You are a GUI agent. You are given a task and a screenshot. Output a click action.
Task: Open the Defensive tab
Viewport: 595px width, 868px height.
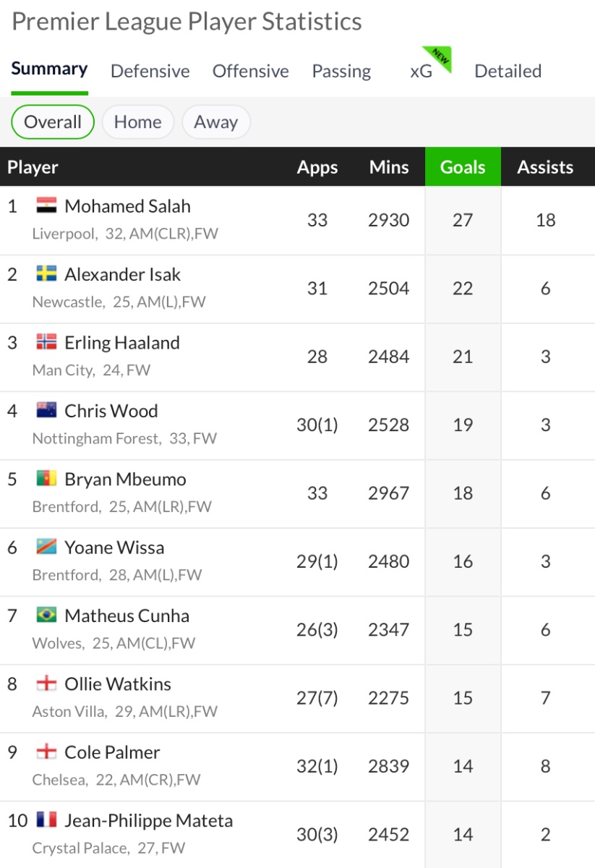click(x=150, y=71)
